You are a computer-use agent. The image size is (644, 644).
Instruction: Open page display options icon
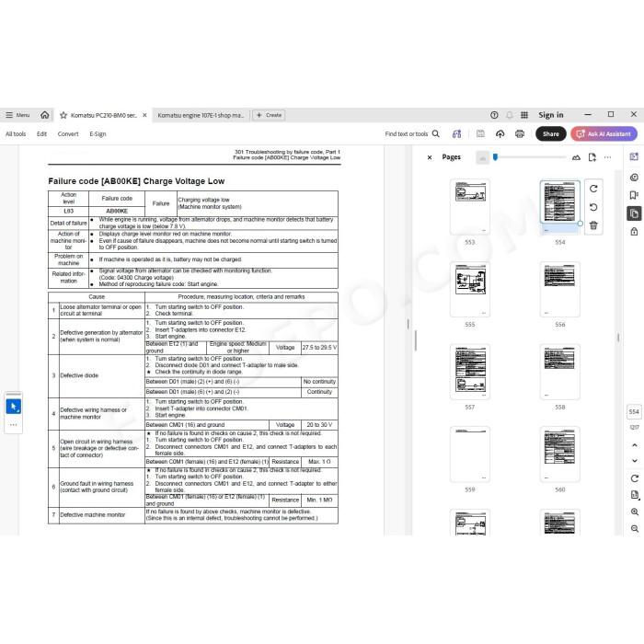tap(634, 495)
